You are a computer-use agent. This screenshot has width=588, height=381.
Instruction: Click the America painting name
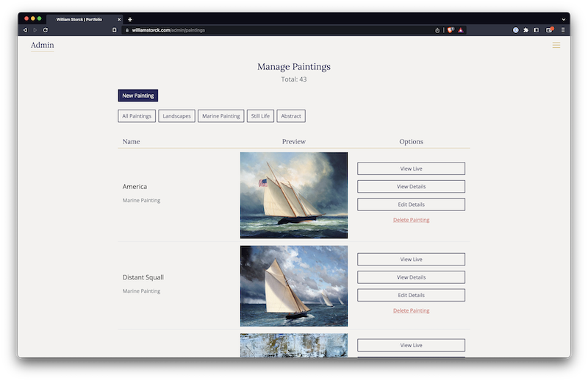[x=135, y=187]
